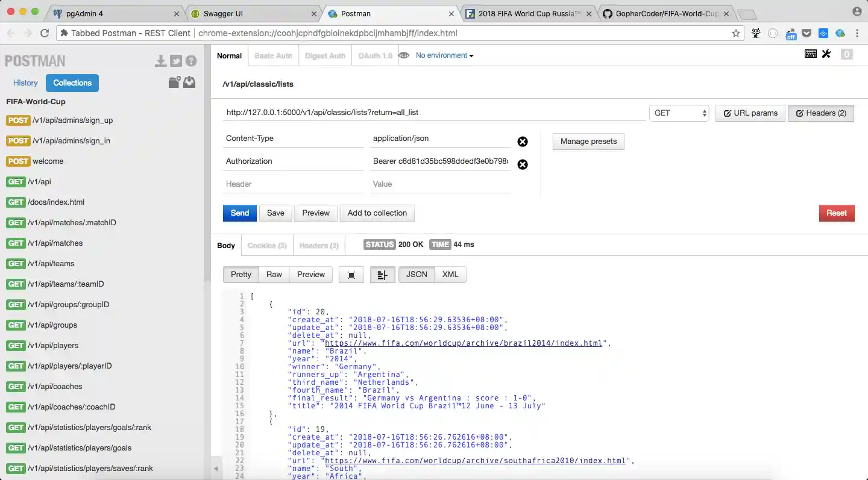The width and height of the screenshot is (868, 480).
Task: Open the No environment dropdown
Action: (444, 55)
